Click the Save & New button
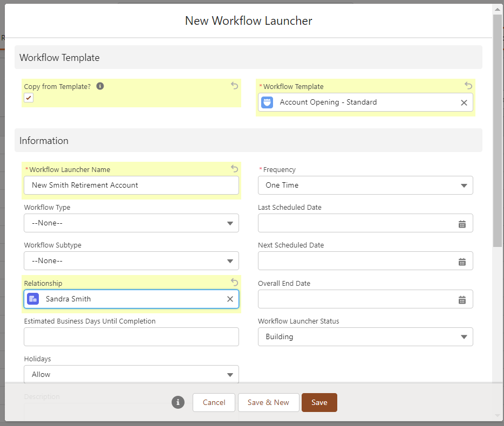The height and width of the screenshot is (426, 504). (268, 403)
